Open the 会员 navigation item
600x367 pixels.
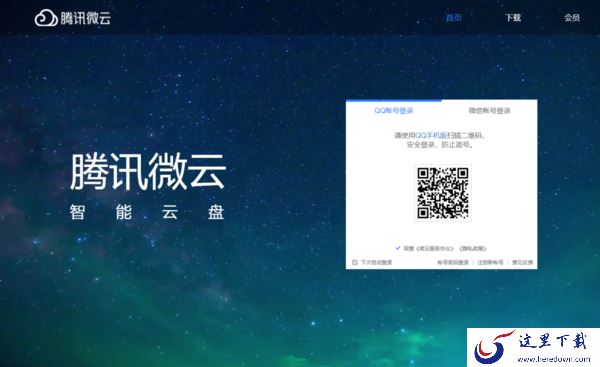pyautogui.click(x=572, y=18)
